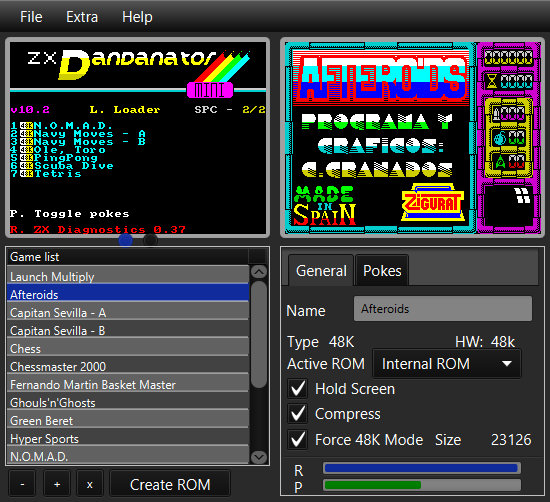Uncheck Force 48K Mode

point(297,440)
